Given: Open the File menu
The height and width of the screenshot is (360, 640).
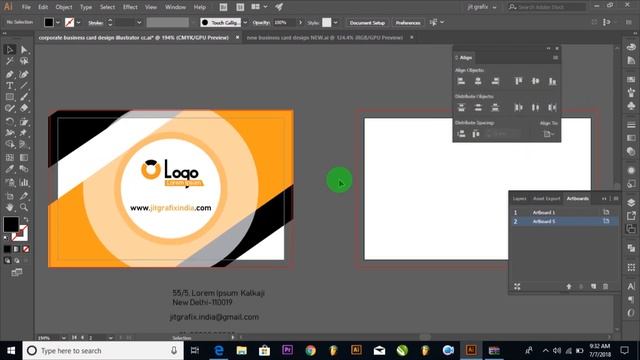Looking at the screenshot, I should click(26, 7).
